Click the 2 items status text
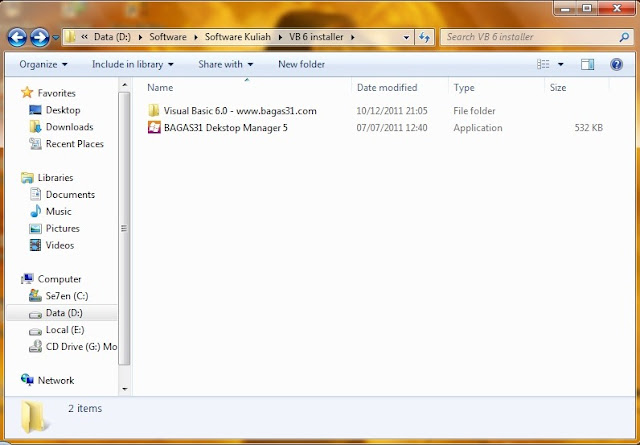Image resolution: width=640 pixels, height=445 pixels. pyautogui.click(x=85, y=409)
